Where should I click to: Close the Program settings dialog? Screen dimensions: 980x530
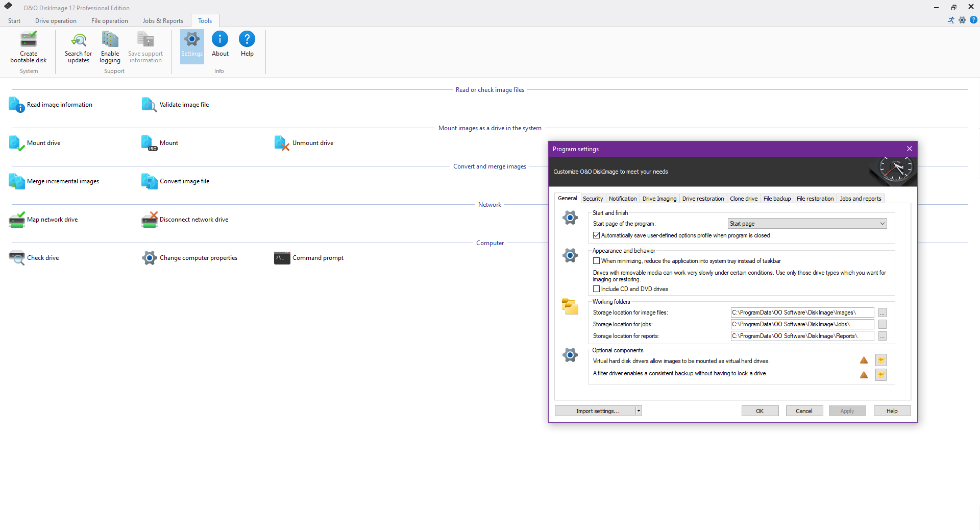909,149
